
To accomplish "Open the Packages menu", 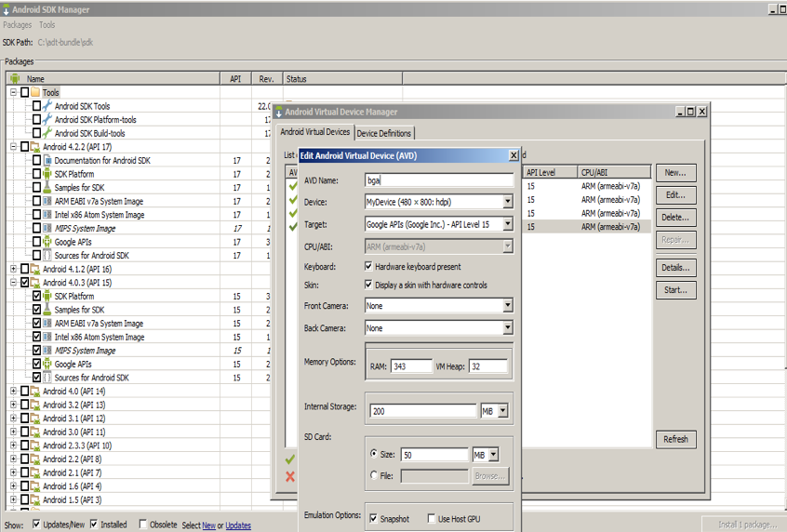I will 17,24.
